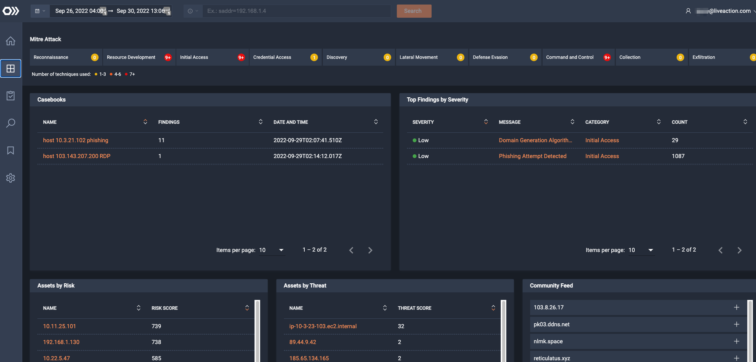The image size is (756, 362).
Task: Sort Assets by Risk Score column
Action: coord(247,308)
